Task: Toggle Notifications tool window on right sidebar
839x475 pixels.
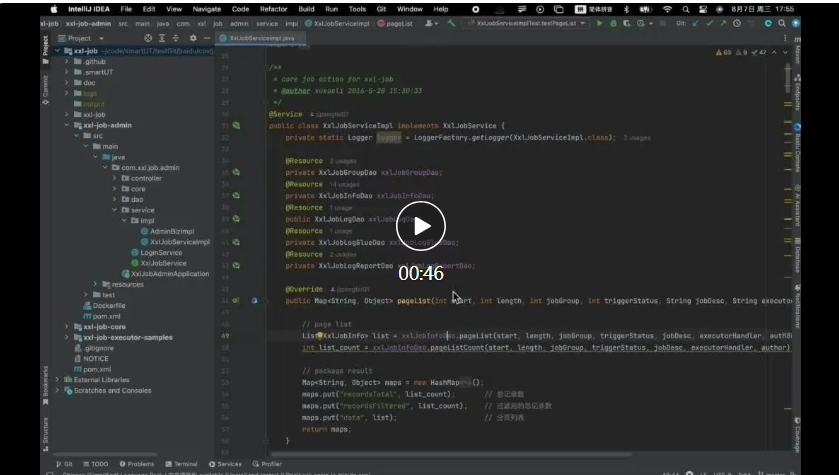Action: (x=797, y=307)
